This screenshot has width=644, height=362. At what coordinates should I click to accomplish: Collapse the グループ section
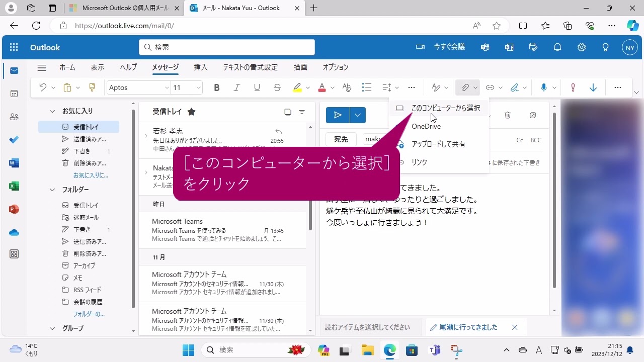pos(52,328)
